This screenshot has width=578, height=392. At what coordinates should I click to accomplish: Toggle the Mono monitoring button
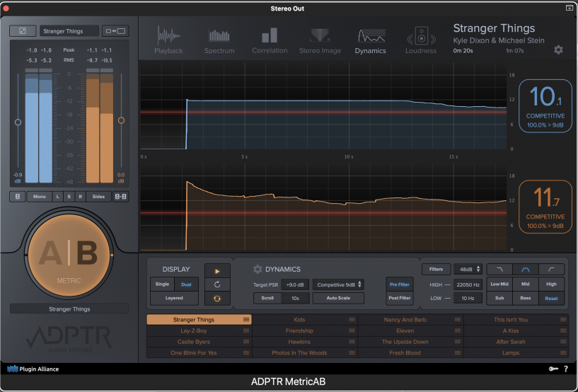click(x=40, y=197)
